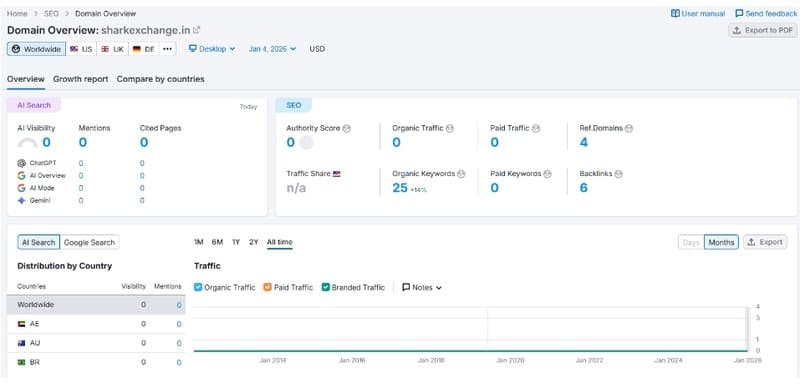The height and width of the screenshot is (388, 800).
Task: Open the Compare by countries tab
Action: coord(161,79)
